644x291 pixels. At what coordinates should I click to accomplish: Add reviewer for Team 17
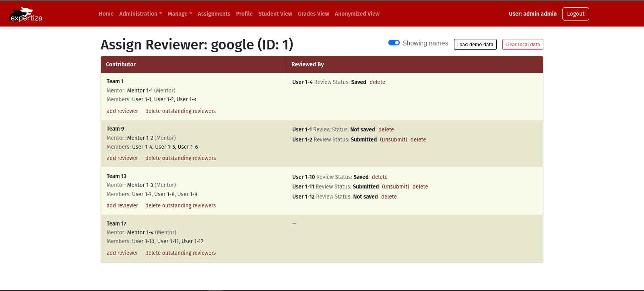tap(122, 253)
